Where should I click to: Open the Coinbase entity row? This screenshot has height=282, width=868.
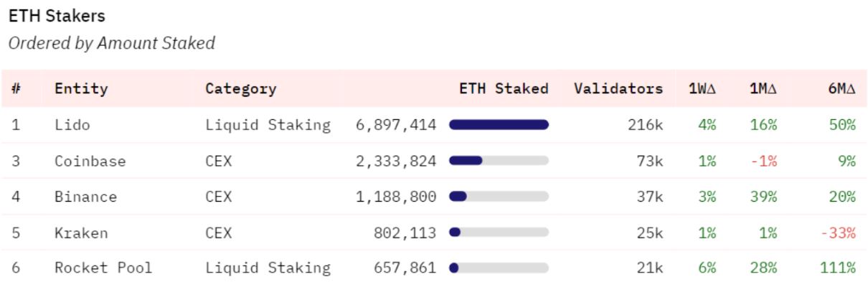click(434, 161)
